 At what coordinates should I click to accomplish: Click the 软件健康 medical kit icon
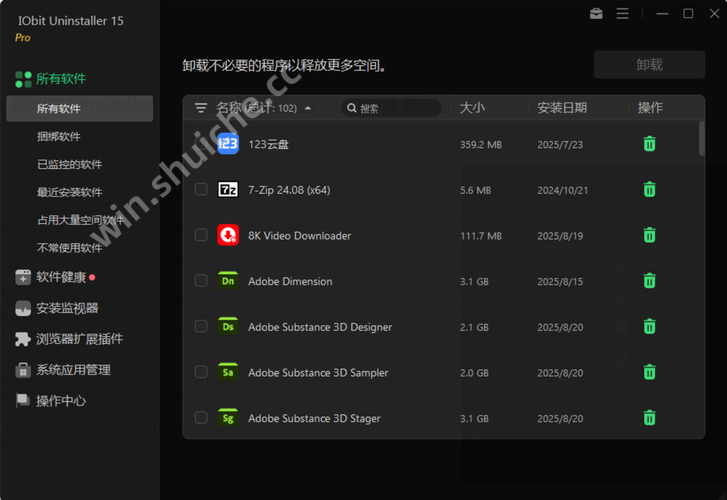click(23, 277)
